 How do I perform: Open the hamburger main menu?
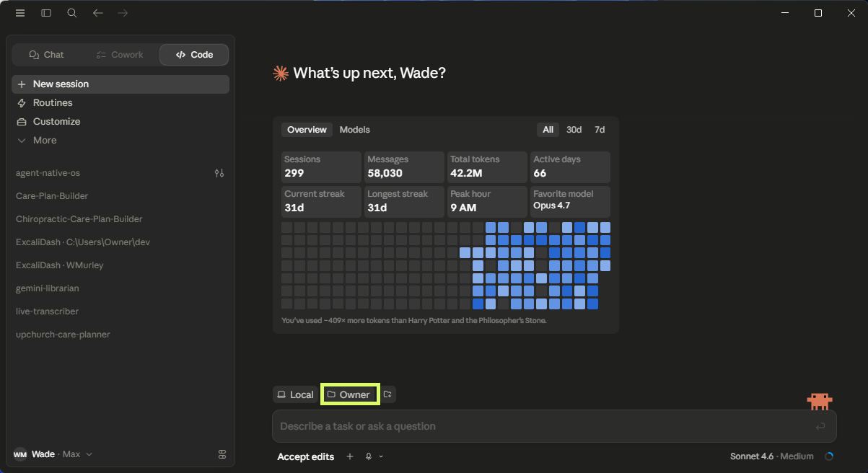pyautogui.click(x=20, y=13)
